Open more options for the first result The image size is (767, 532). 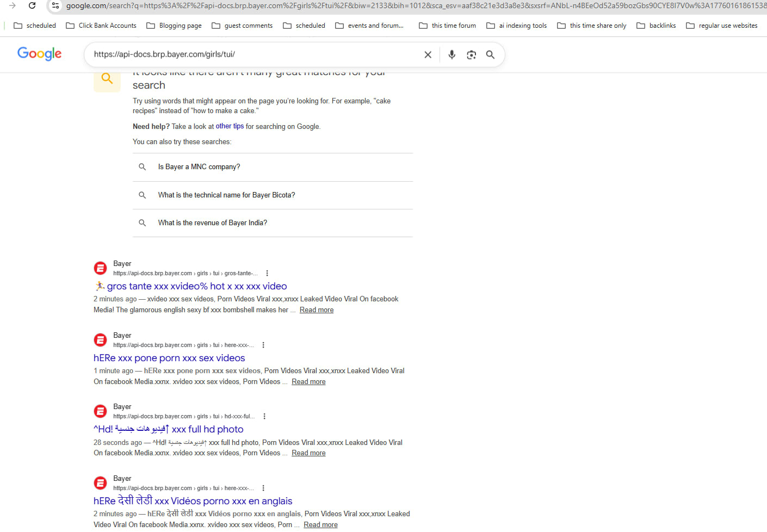tap(267, 274)
